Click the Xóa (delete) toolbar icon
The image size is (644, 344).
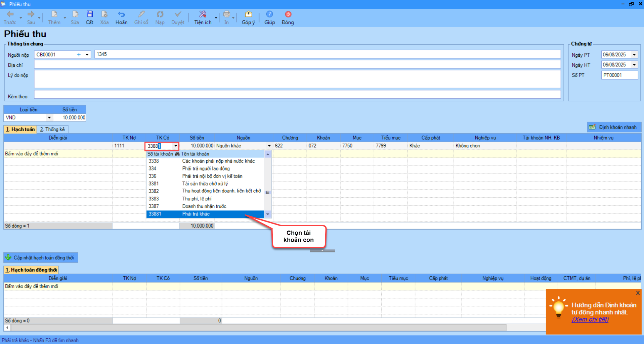click(104, 14)
